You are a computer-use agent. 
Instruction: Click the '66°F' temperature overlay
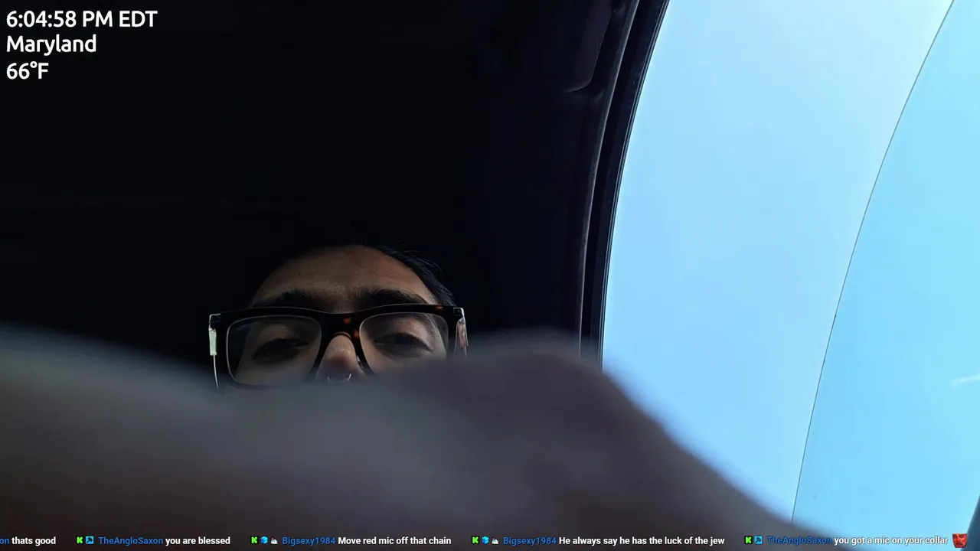pos(28,71)
